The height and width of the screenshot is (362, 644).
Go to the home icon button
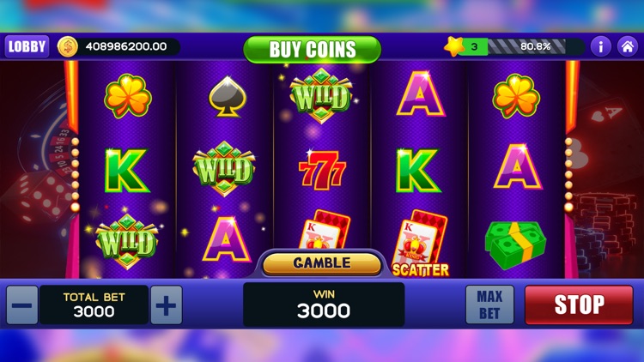click(x=627, y=46)
